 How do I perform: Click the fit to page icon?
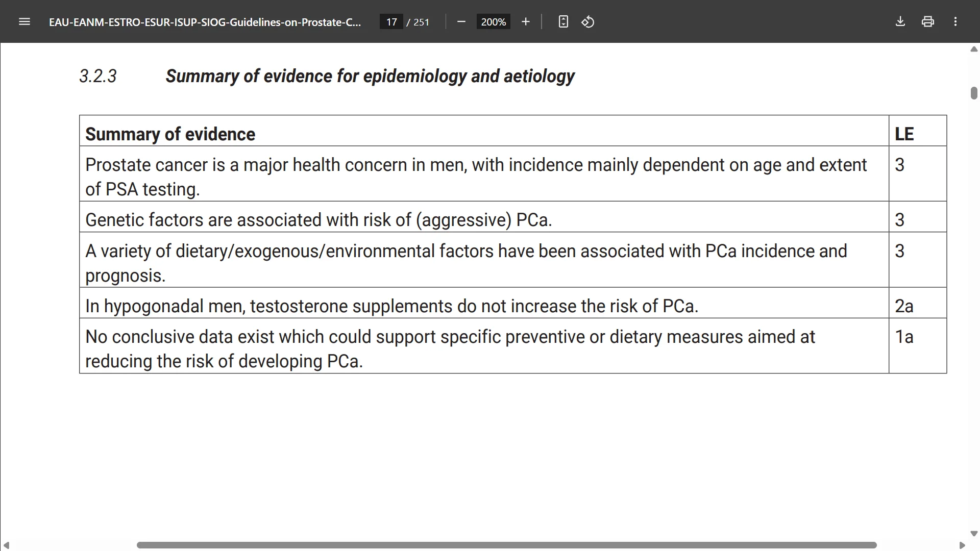[563, 21]
